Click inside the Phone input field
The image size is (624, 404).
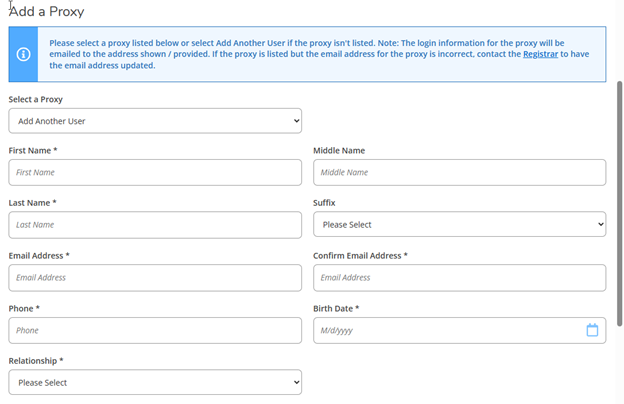155,330
